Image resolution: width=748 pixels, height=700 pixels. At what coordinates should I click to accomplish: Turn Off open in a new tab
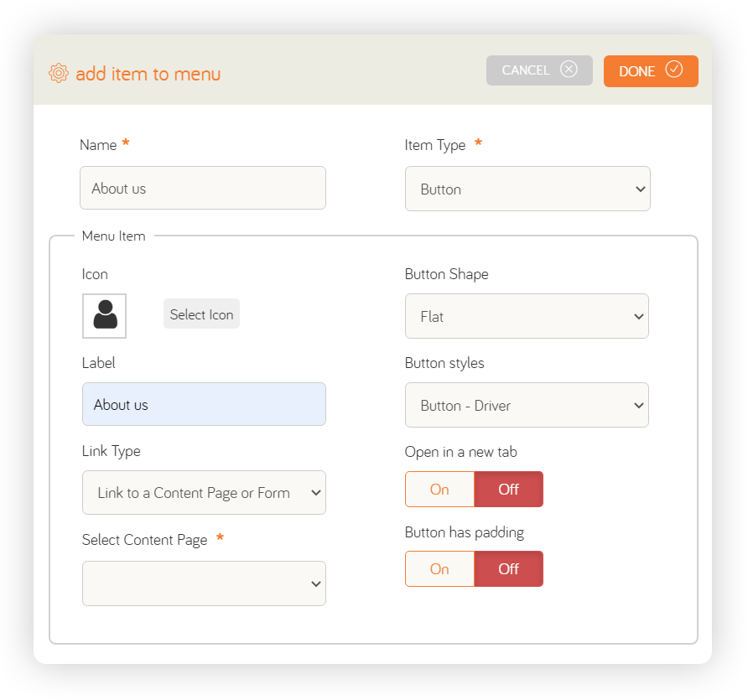pyautogui.click(x=508, y=490)
